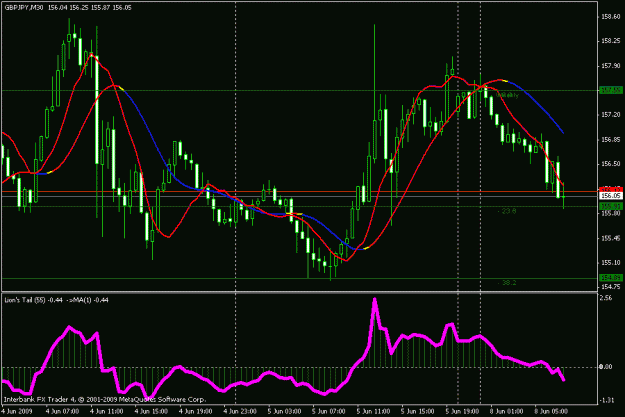Click the 8 Jun 01:00 time label

[507, 411]
